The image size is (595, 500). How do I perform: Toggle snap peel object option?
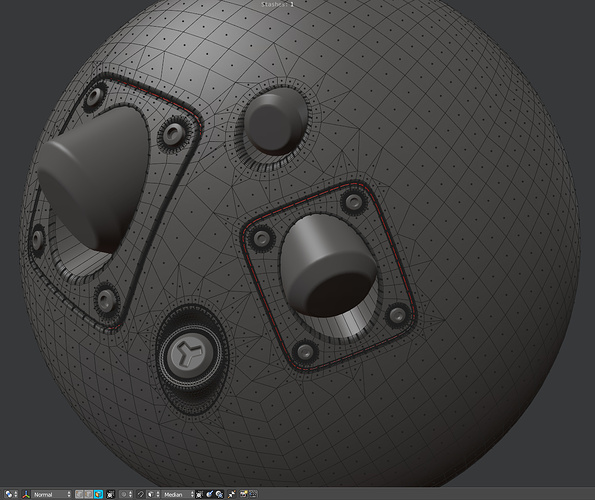[x=220, y=494]
